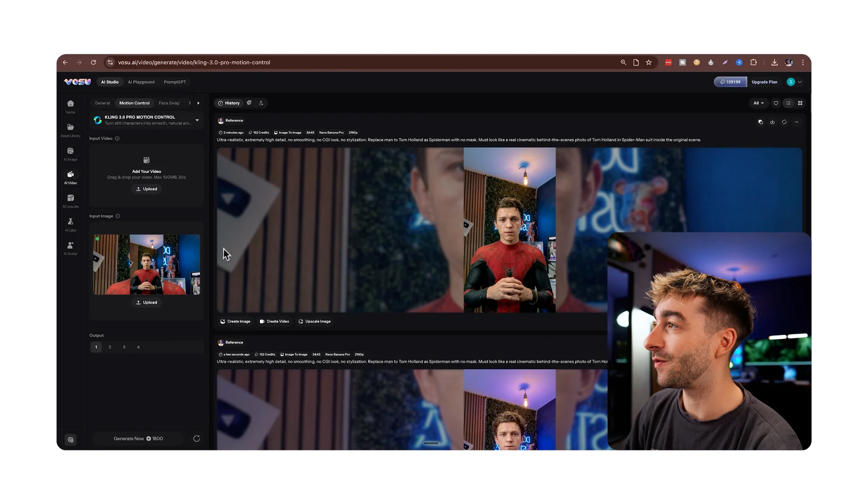Switch history to list view
Image resolution: width=868 pixels, height=488 pixels.
click(788, 103)
